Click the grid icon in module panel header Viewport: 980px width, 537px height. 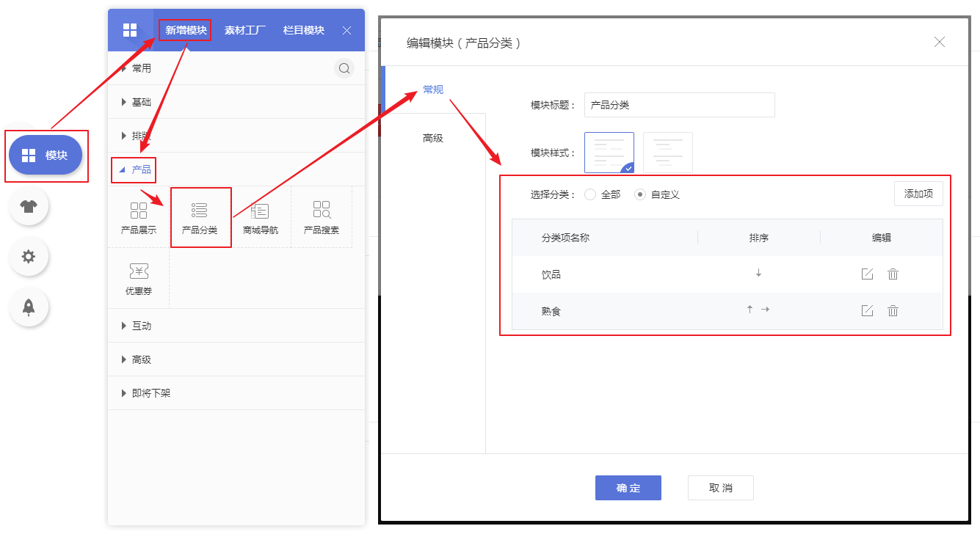(x=130, y=30)
